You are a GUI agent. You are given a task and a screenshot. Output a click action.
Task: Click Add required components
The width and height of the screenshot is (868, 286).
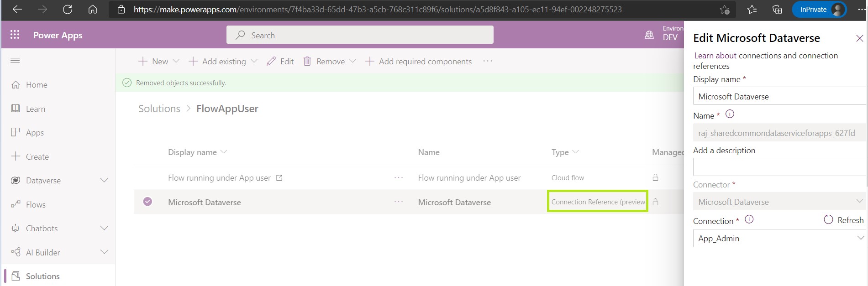point(418,61)
